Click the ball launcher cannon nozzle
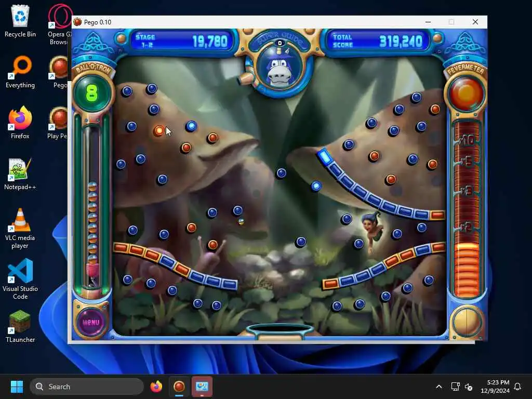This screenshot has height=399, width=532. [246, 79]
